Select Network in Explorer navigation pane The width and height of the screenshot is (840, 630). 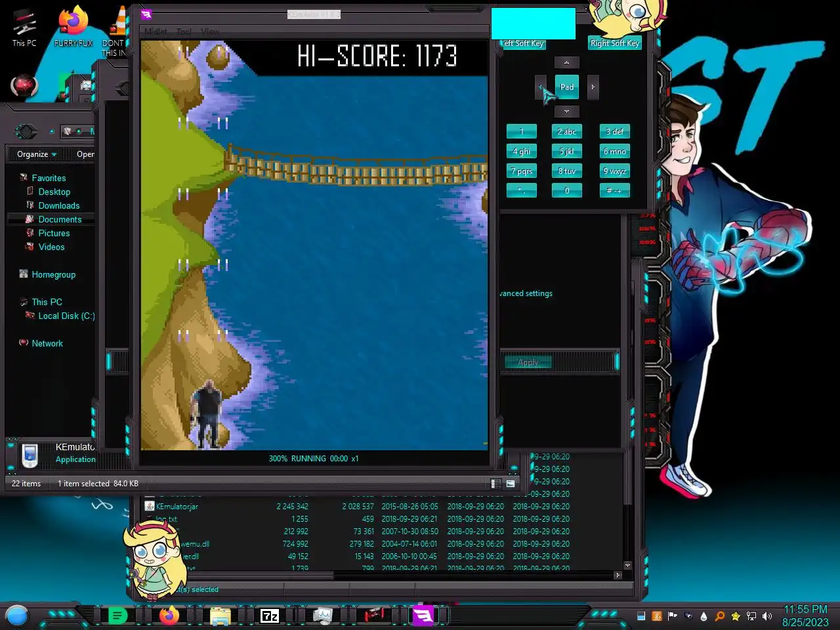tap(47, 343)
